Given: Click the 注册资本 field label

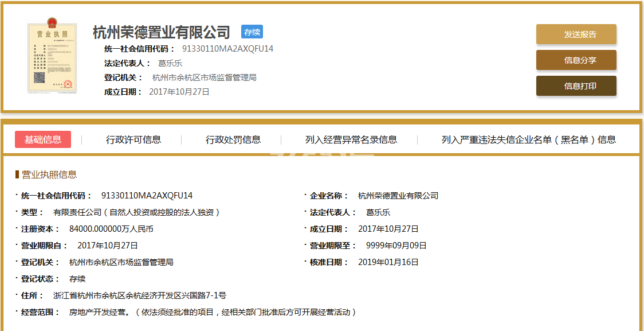Looking at the screenshot, I should (40, 229).
